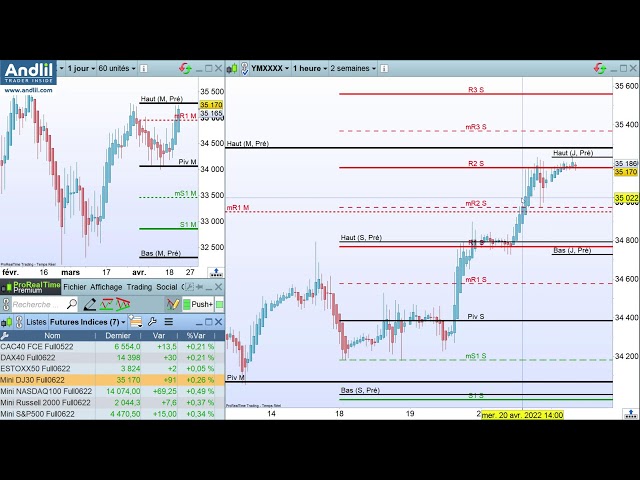Click the Listes label

pos(36,322)
